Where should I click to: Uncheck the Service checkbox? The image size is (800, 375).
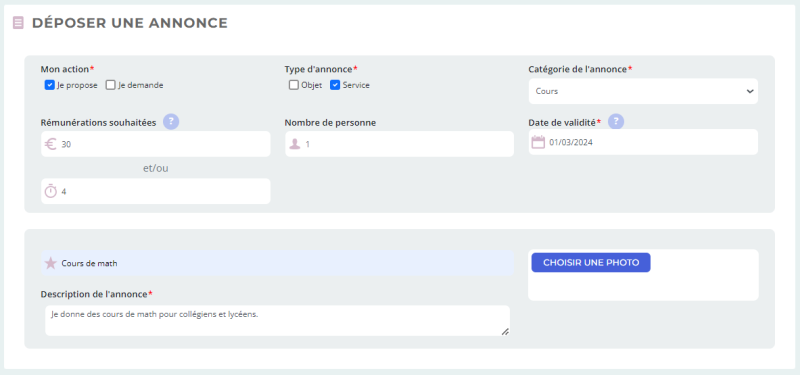point(335,85)
